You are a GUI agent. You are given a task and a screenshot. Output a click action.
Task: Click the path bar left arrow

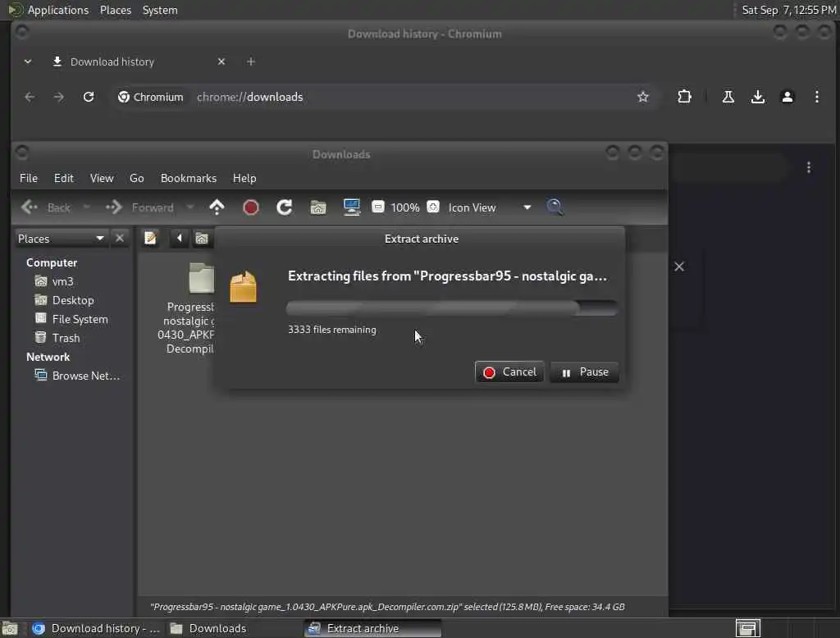180,238
